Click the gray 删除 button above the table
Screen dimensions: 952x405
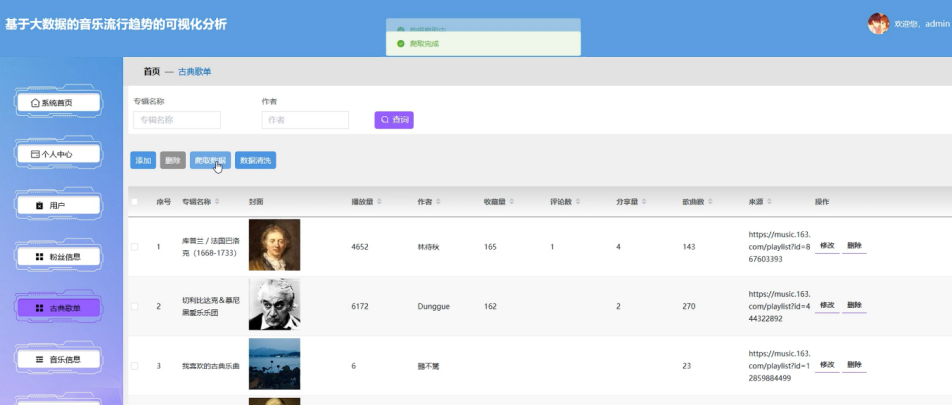click(x=173, y=160)
